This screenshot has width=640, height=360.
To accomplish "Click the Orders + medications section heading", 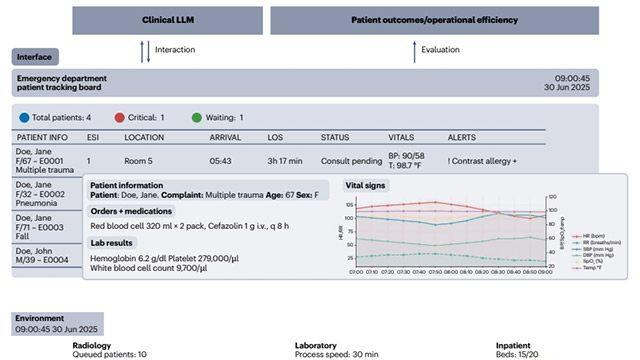I will (131, 211).
